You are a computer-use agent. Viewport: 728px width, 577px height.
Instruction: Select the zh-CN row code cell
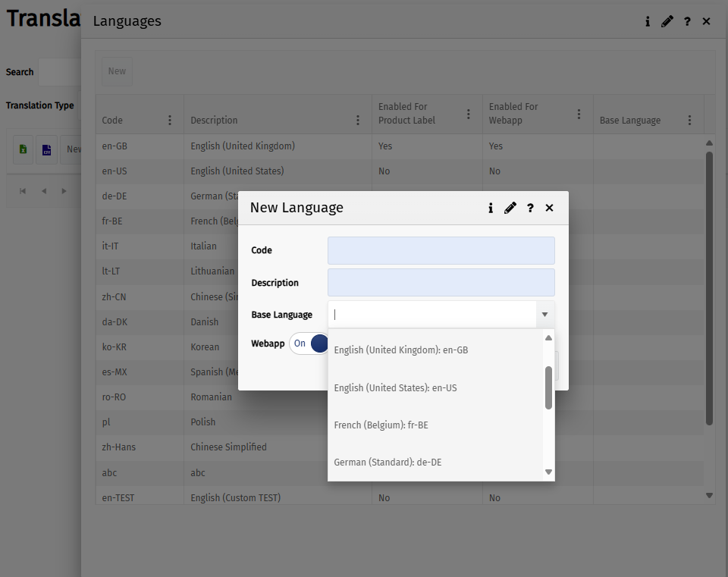click(x=140, y=297)
